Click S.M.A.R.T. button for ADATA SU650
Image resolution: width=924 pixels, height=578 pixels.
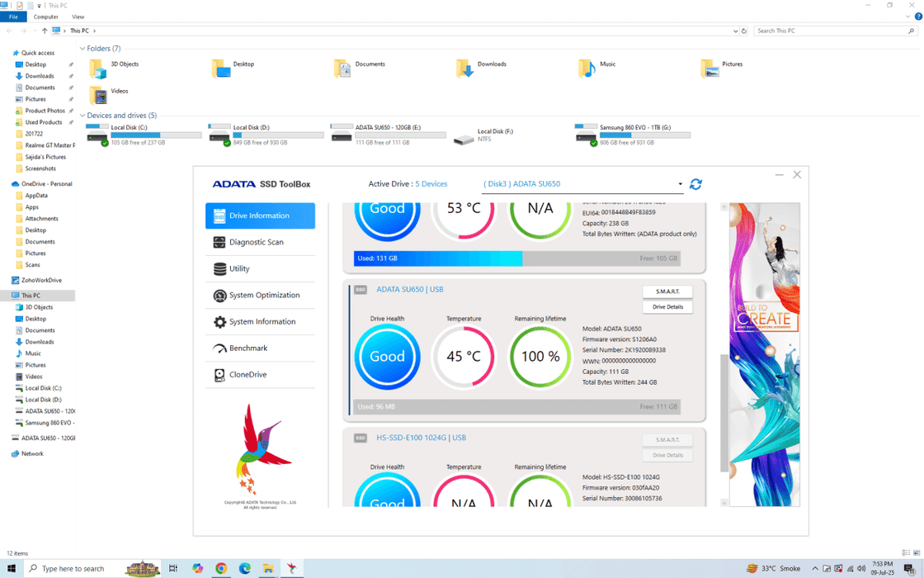click(667, 291)
